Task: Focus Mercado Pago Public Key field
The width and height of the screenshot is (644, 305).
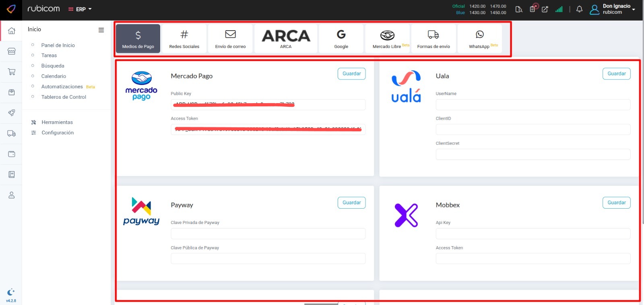Action: click(x=268, y=105)
